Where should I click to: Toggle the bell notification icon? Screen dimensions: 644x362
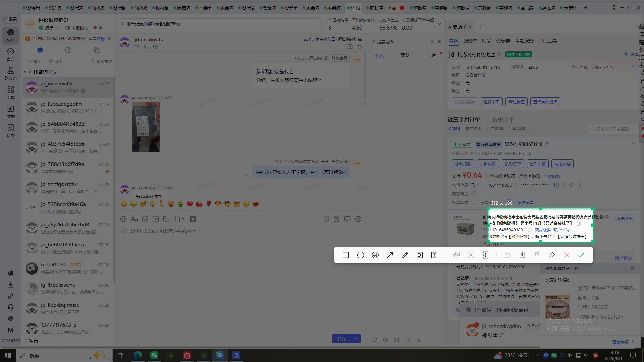tap(101, 28)
